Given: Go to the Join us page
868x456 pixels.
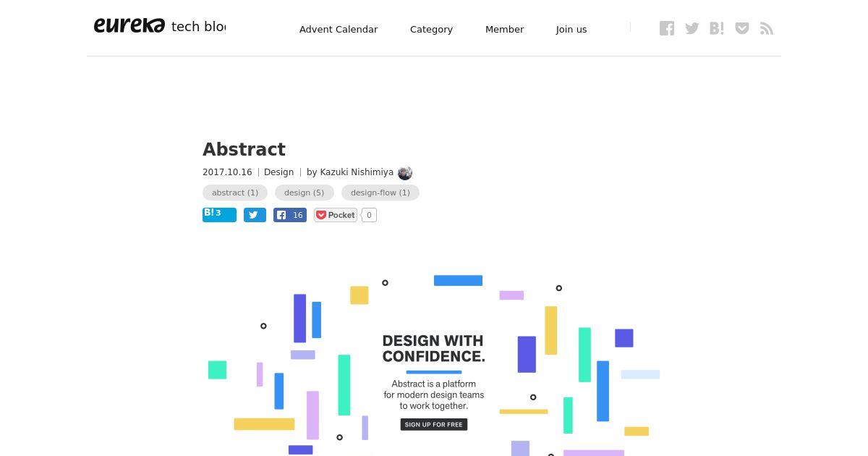Looking at the screenshot, I should tap(571, 29).
